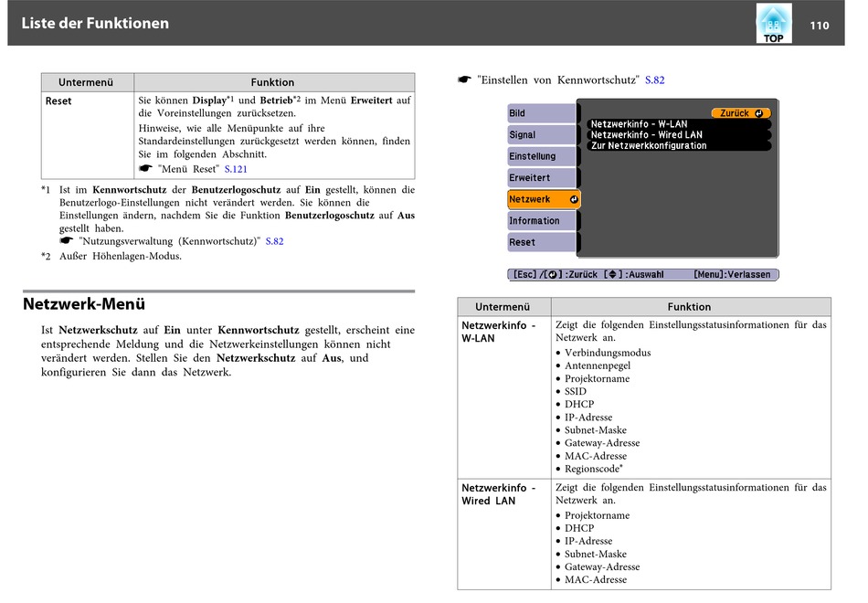Follow the S.82 link after "Nutzungsverwaltung (Kennwortschutz)"
This screenshot has width=868, height=603.
275,241
